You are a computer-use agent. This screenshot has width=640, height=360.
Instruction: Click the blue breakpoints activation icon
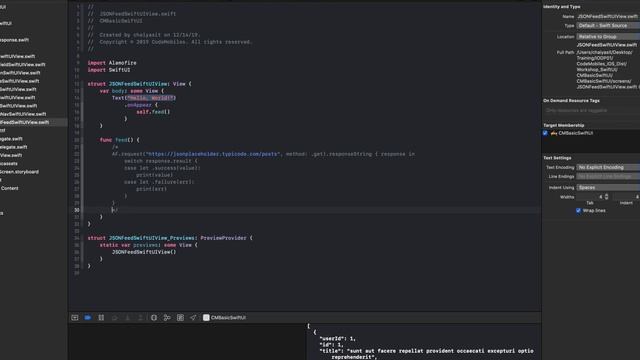[x=88, y=318]
